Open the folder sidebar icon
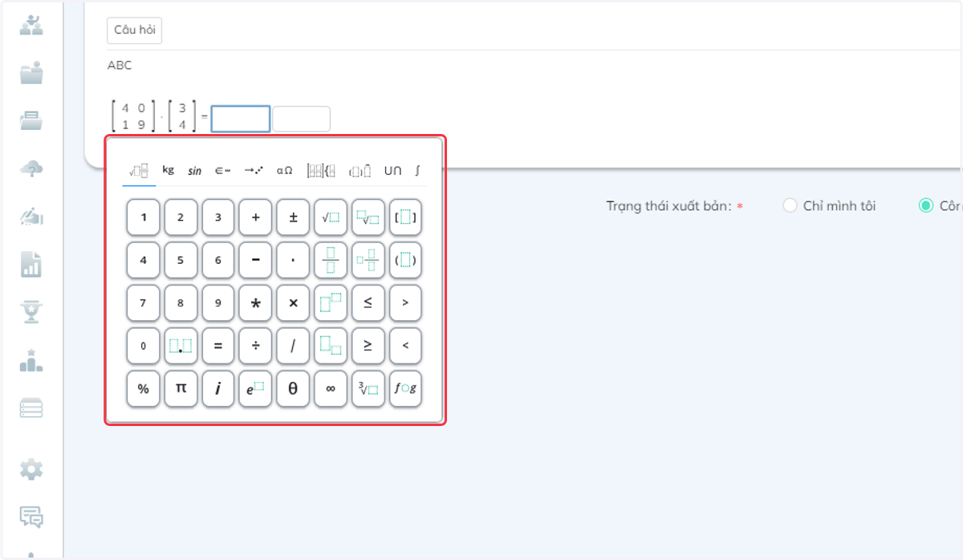The width and height of the screenshot is (963, 560). point(31,74)
